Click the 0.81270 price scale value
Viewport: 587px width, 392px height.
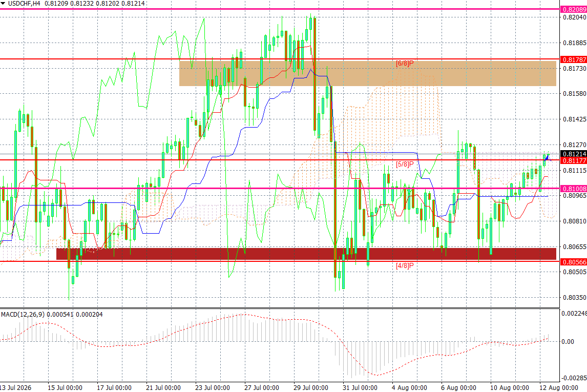click(x=575, y=145)
